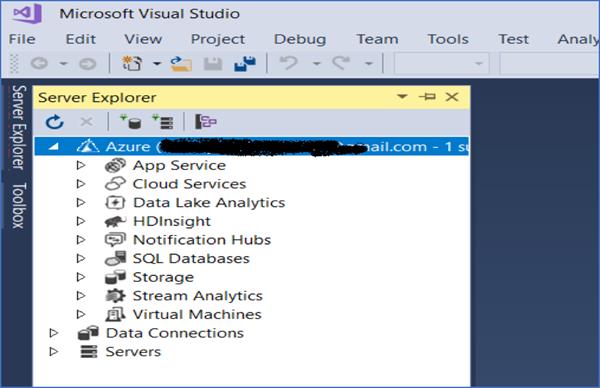
Task: Click the Save single-disk icon
Action: point(213,63)
